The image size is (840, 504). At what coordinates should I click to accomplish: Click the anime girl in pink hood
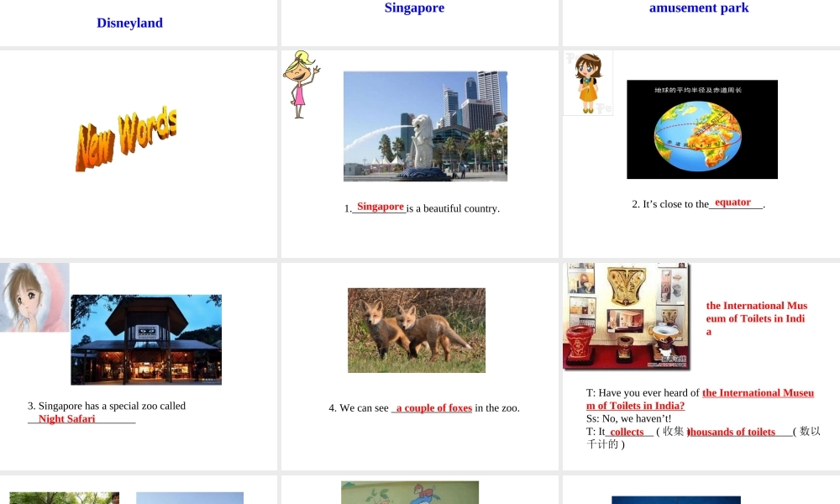point(34,297)
